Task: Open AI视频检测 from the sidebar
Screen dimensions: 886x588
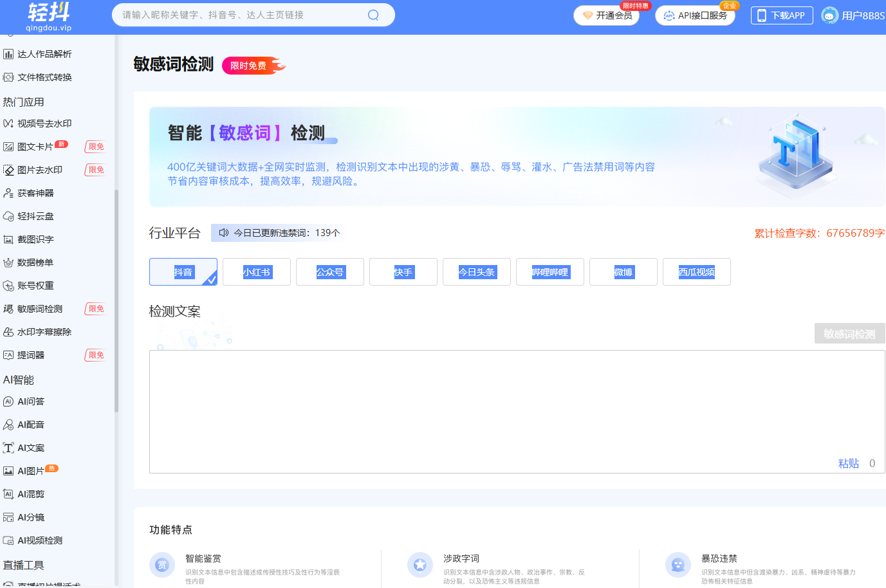Action: (x=40, y=540)
